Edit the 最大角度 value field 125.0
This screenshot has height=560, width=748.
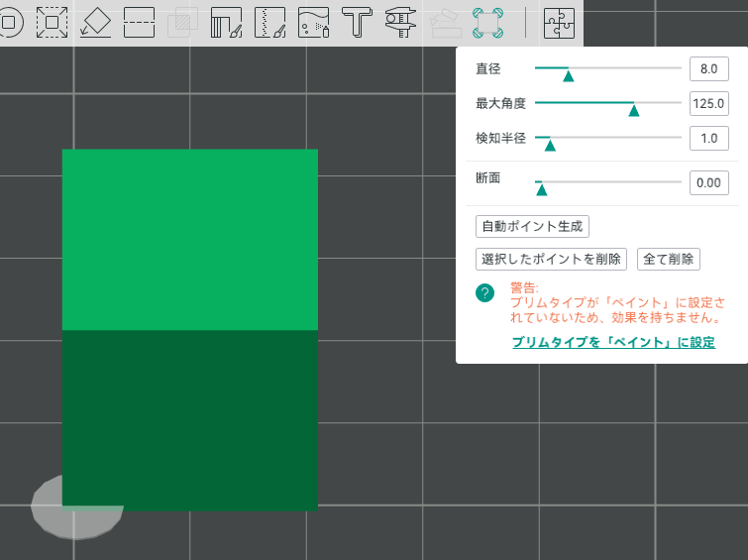coord(709,104)
